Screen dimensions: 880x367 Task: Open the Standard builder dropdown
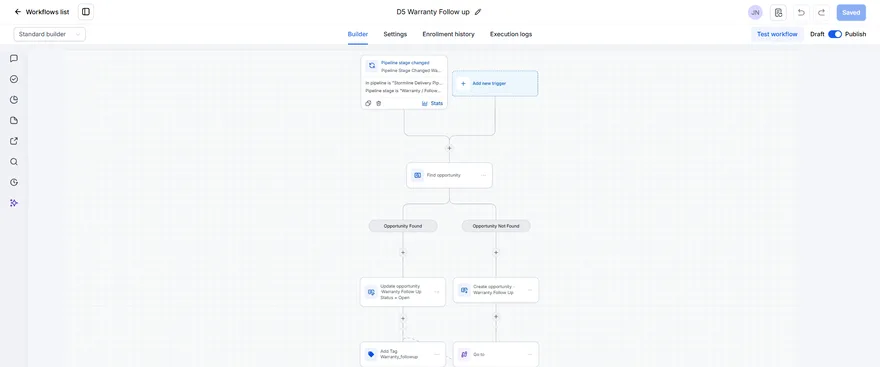click(x=50, y=34)
